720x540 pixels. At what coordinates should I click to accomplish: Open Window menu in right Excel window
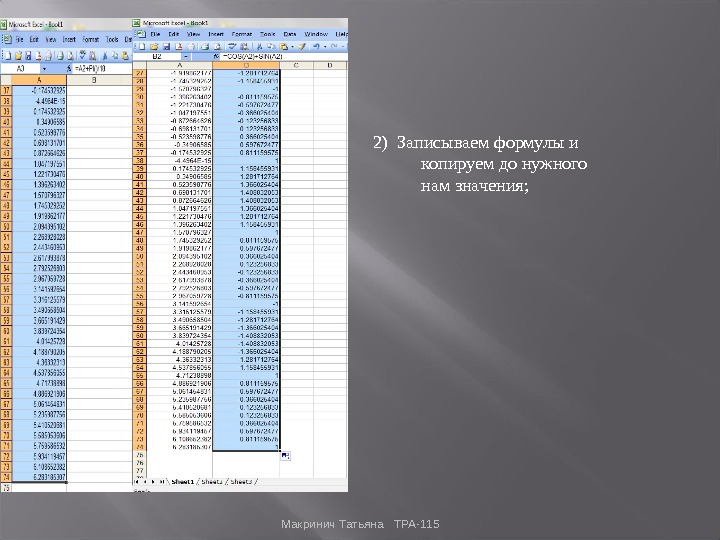tap(316, 34)
